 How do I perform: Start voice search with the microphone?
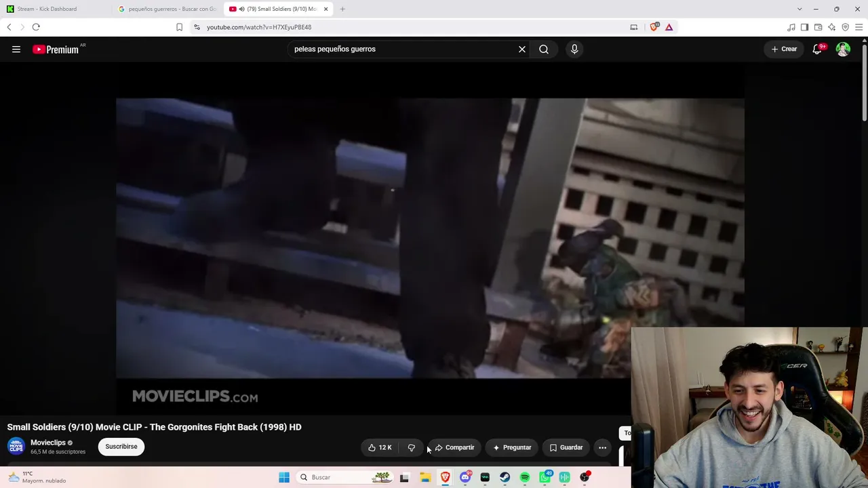pyautogui.click(x=574, y=49)
